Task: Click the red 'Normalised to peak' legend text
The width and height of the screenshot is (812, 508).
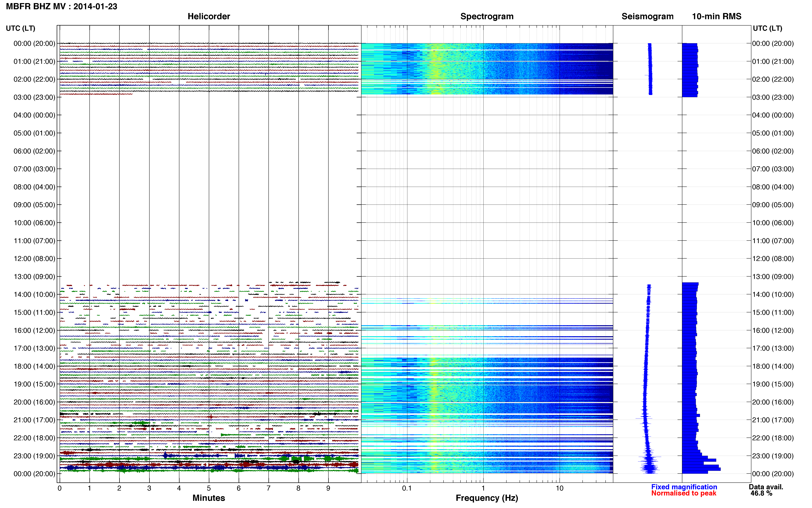Action: [x=684, y=493]
